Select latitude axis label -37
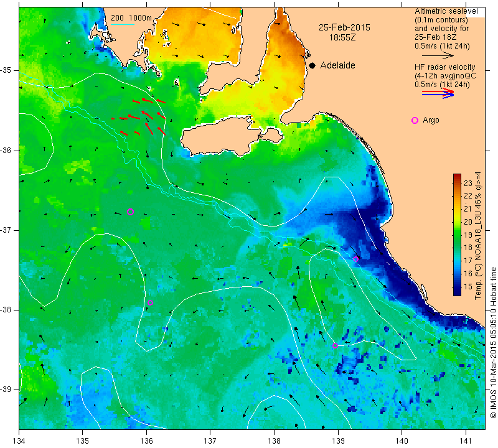 [6, 230]
